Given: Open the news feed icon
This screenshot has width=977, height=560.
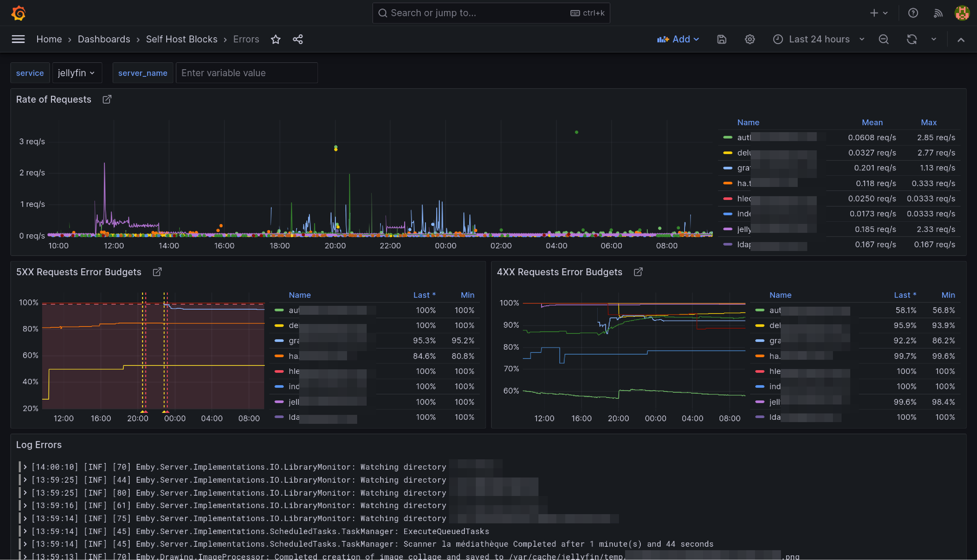Looking at the screenshot, I should [938, 13].
